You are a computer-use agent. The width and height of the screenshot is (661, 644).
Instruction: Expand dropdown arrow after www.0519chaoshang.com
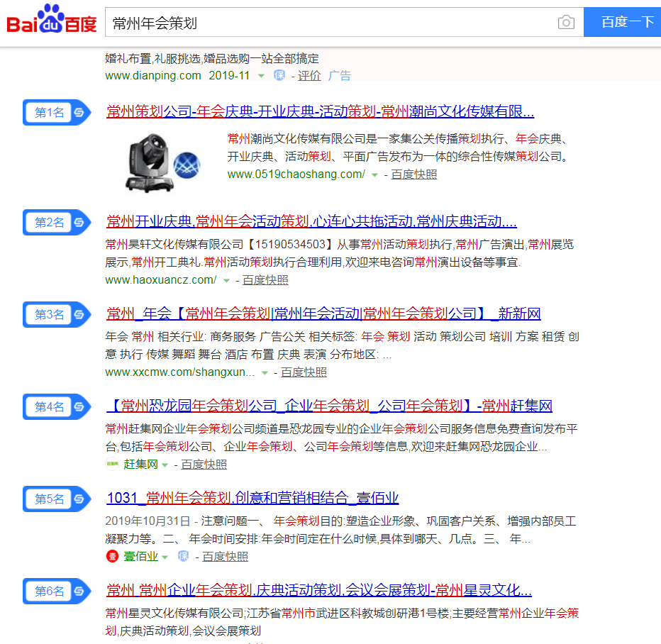pos(374,175)
